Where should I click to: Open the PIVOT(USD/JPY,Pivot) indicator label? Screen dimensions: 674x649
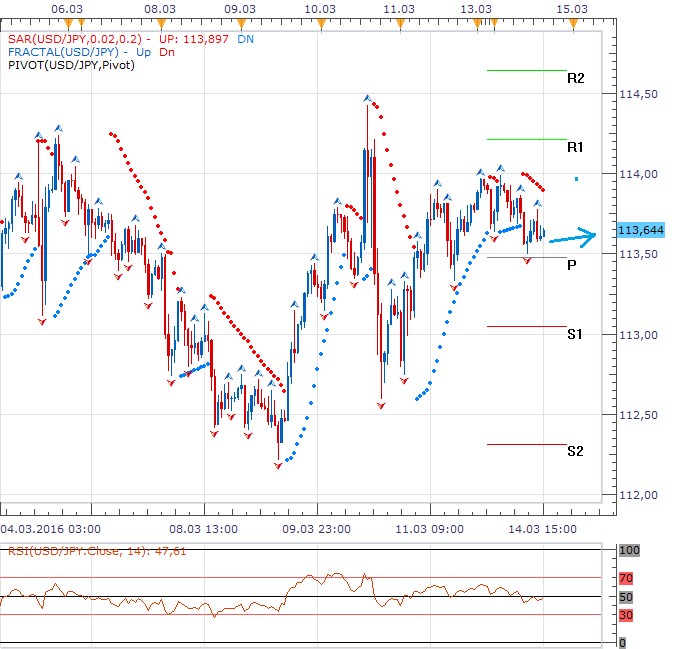click(70, 65)
